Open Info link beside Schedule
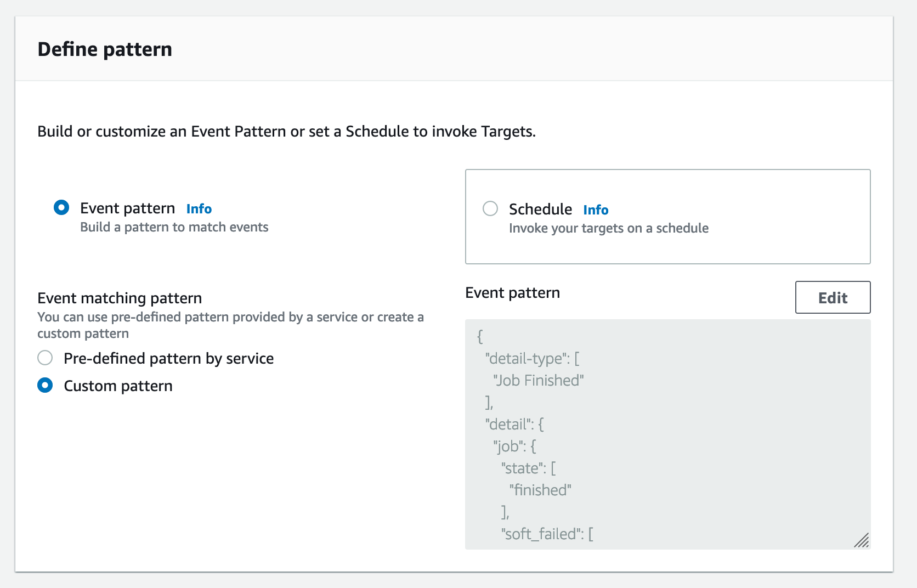This screenshot has height=588, width=917. (x=596, y=210)
